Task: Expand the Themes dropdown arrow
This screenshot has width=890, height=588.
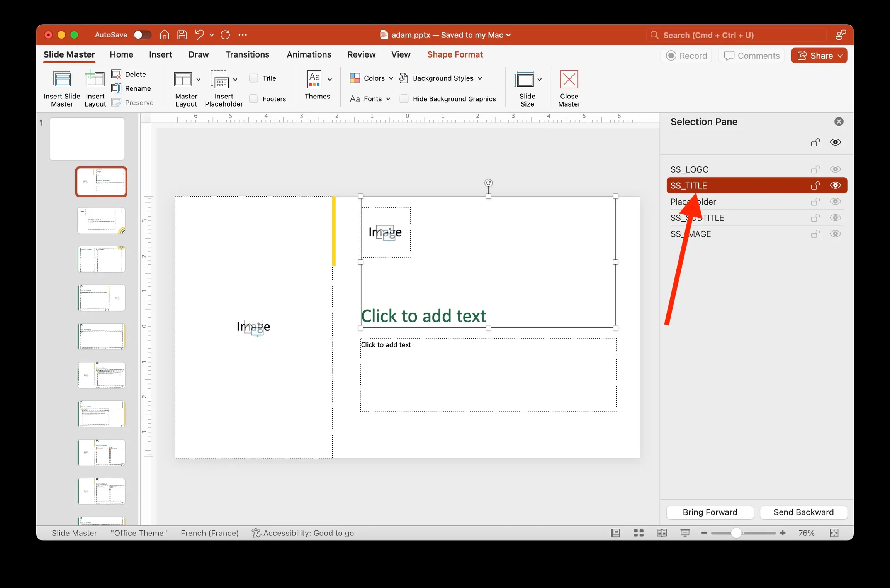Action: point(330,80)
